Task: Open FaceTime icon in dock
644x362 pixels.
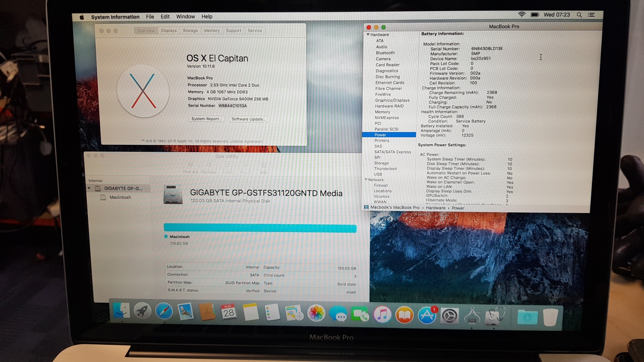Action: coord(360,314)
